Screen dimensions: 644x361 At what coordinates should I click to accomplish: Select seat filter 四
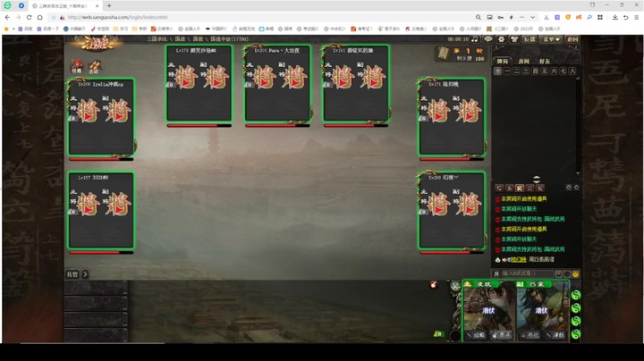tap(535, 71)
